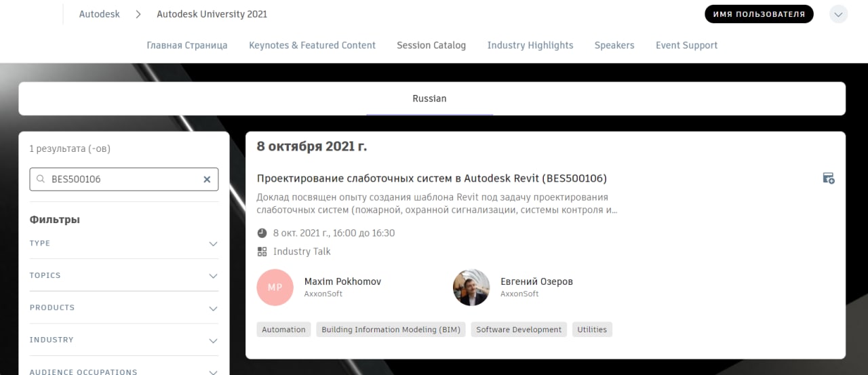Click Building Information Modeling (BIM) tag
Image resolution: width=868 pixels, height=375 pixels.
[x=391, y=330]
